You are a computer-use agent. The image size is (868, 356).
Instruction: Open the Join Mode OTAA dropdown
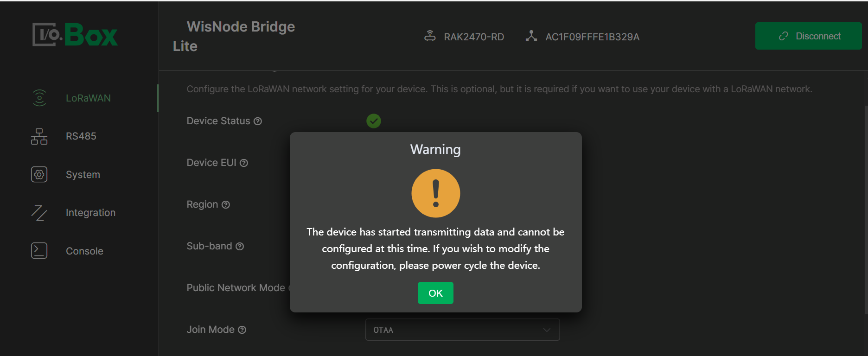click(x=463, y=330)
